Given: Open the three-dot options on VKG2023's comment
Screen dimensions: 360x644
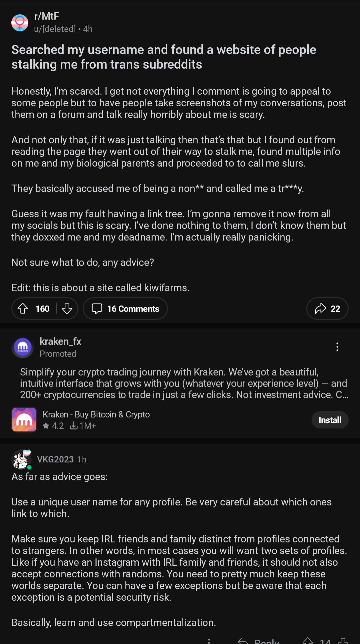Looking at the screenshot, I should coord(209,641).
